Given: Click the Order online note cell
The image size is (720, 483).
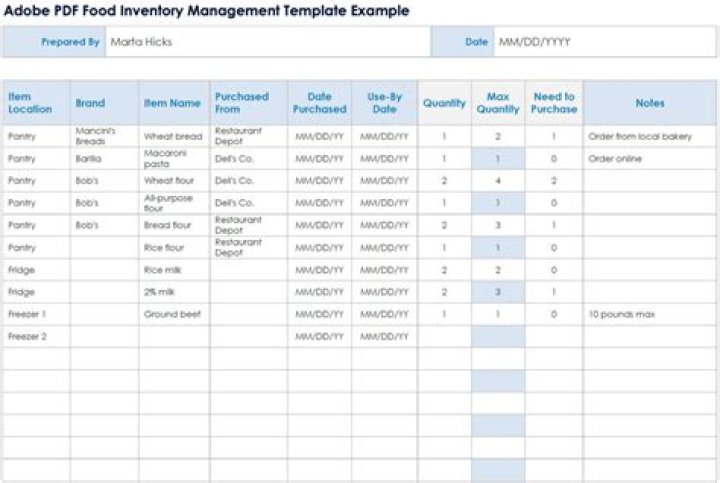Looking at the screenshot, I should pyautogui.click(x=650, y=158).
